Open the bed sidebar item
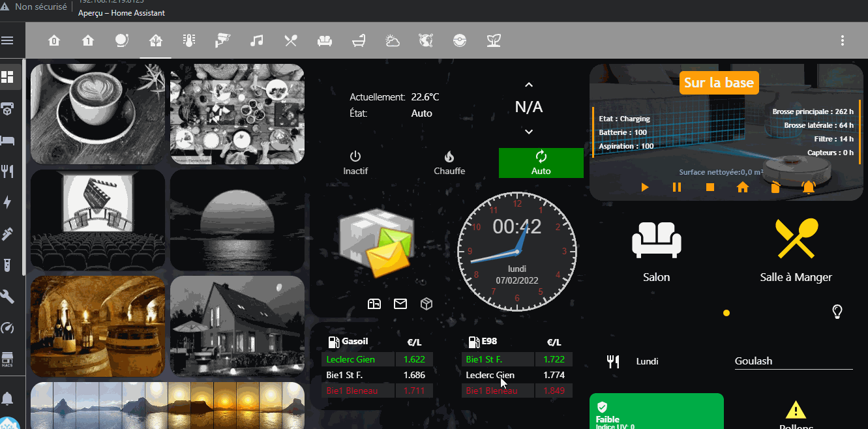The width and height of the screenshot is (868, 429). 8,140
